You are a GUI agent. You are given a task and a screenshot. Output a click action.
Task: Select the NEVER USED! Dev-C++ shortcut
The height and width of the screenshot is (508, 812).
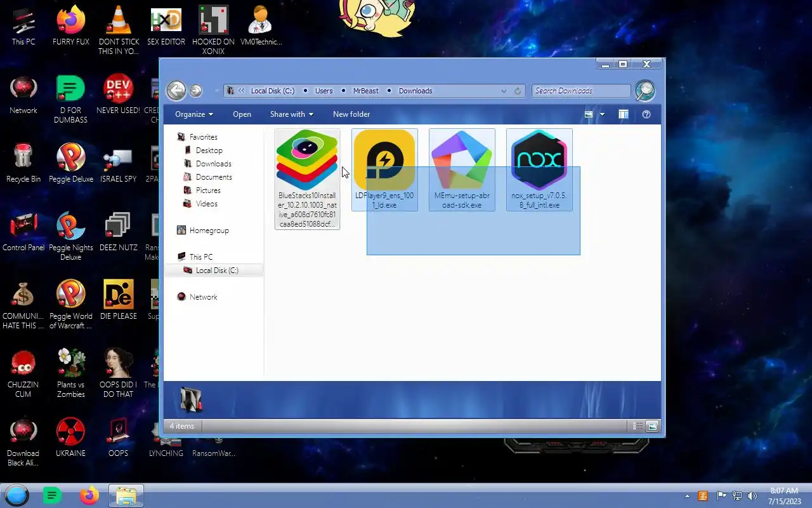pyautogui.click(x=119, y=95)
